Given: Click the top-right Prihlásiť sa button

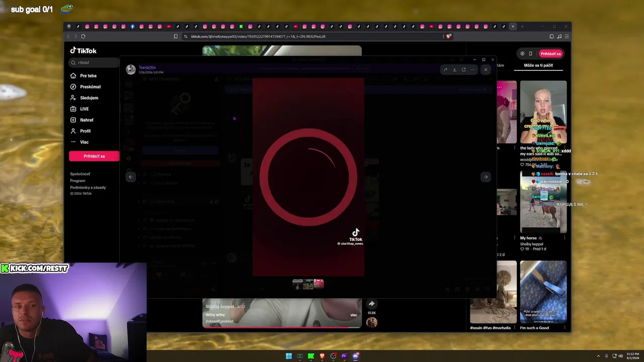Looking at the screenshot, I should (x=550, y=54).
